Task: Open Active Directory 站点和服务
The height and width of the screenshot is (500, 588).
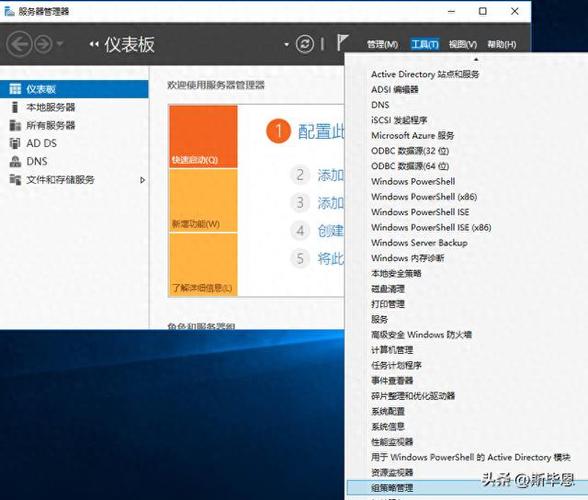Action: [425, 74]
